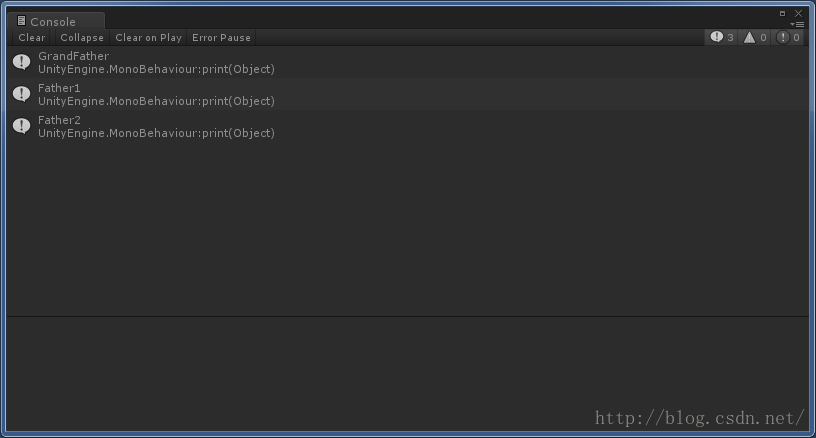Toggle the error filter icon
The width and height of the screenshot is (816, 438).
782,37
